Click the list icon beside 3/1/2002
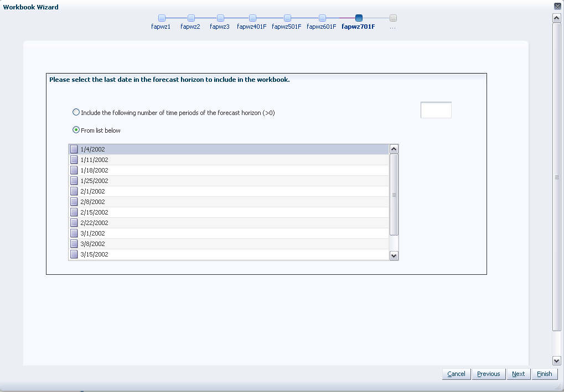The height and width of the screenshot is (392, 564). tap(74, 233)
